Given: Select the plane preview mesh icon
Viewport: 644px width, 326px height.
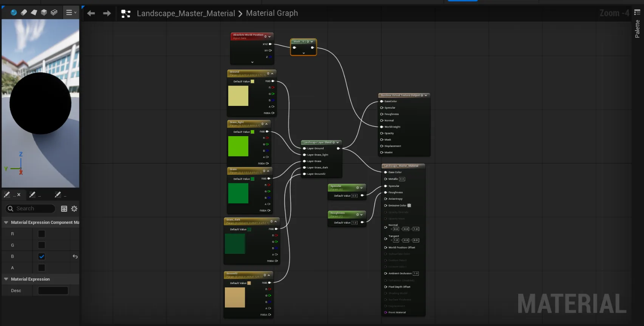Looking at the screenshot, I should point(34,12).
